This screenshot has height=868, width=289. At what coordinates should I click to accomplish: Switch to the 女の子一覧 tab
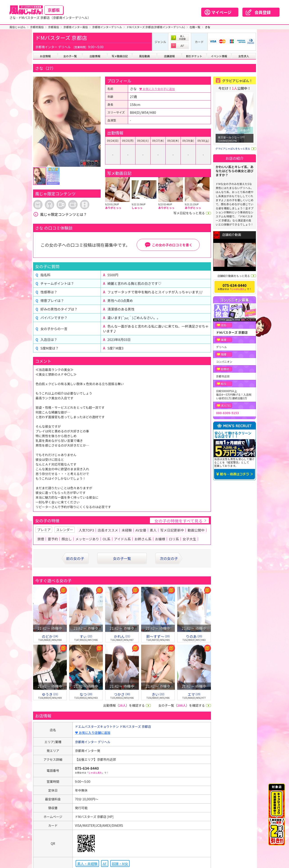click(70, 56)
